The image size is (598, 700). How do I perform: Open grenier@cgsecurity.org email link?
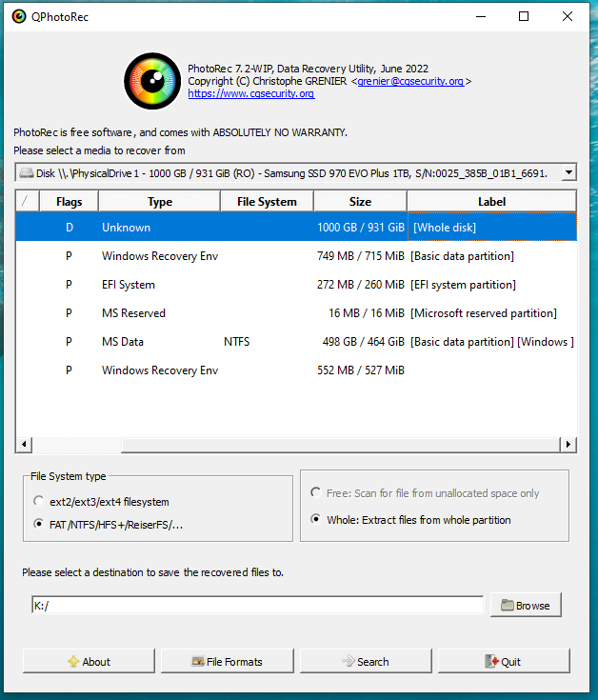410,81
